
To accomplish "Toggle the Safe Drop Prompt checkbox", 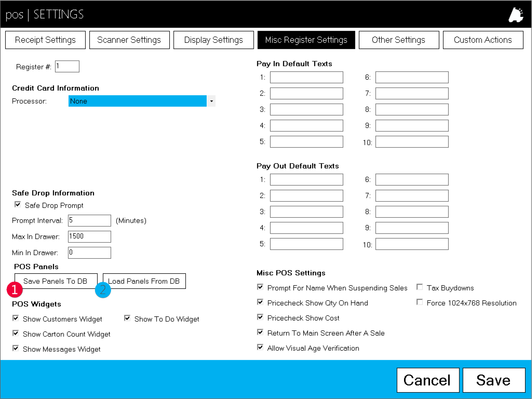I will [x=18, y=205].
